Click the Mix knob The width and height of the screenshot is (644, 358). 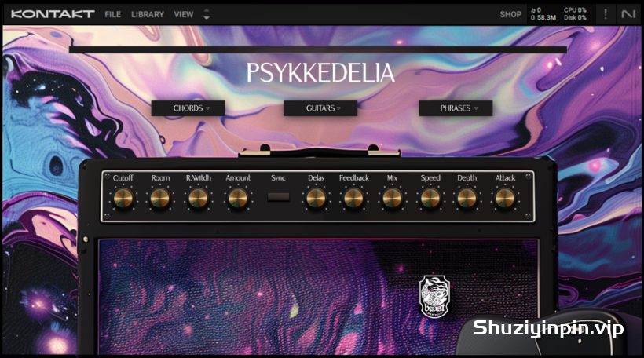(392, 199)
